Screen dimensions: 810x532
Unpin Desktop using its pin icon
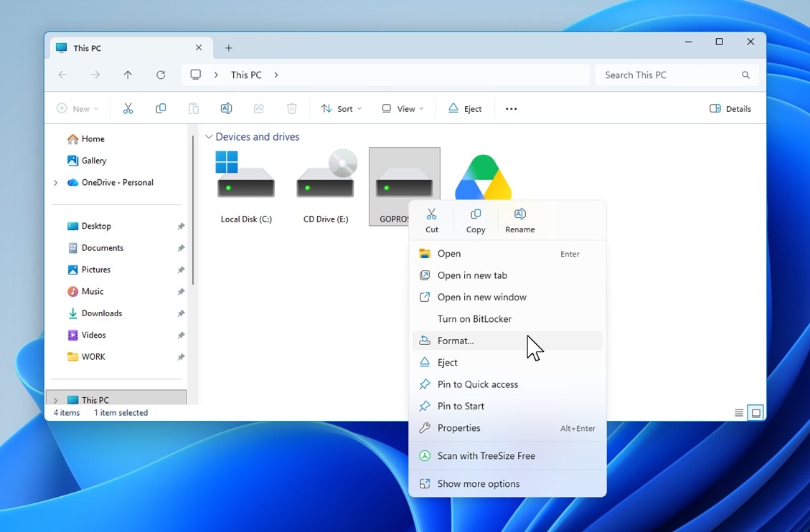(x=181, y=226)
